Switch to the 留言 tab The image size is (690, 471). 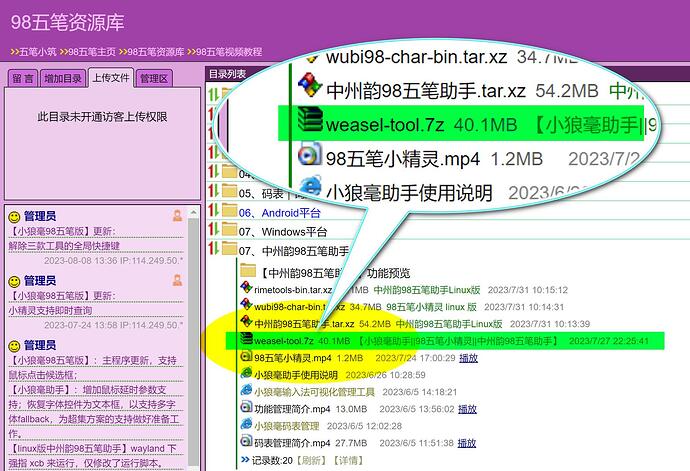22,78
